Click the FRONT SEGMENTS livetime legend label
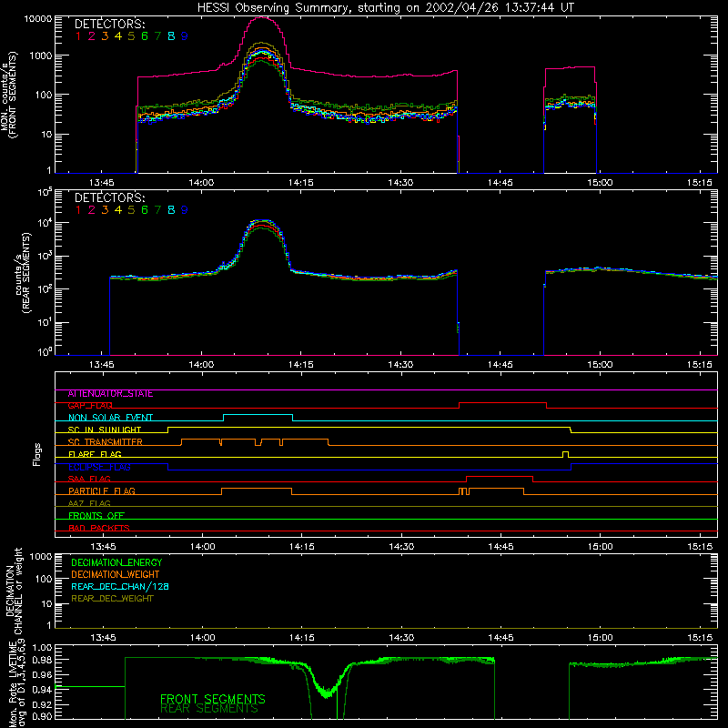 (213, 699)
